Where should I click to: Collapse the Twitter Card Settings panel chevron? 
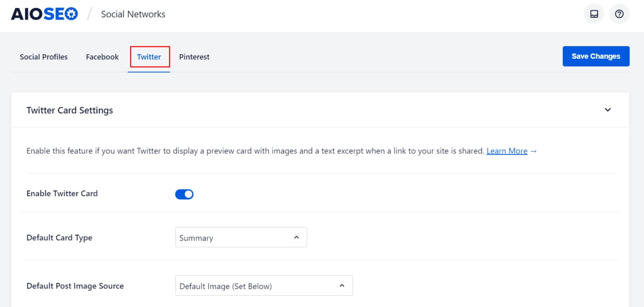[607, 110]
